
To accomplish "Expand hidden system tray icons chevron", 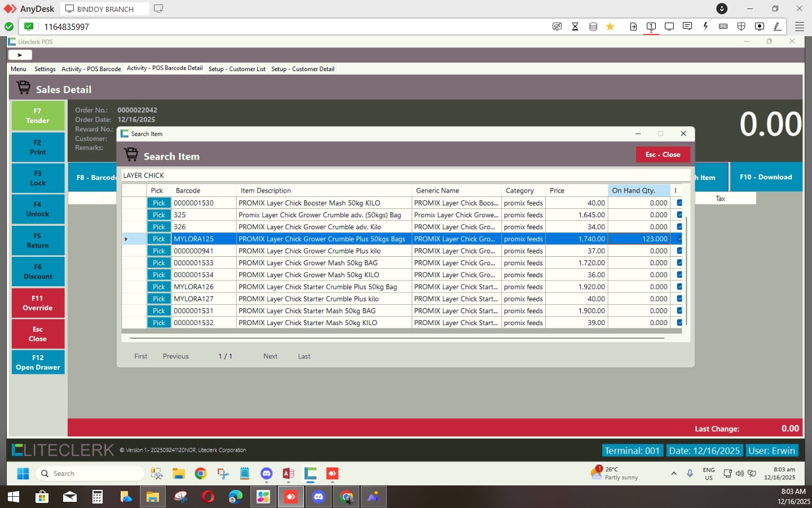I will tap(673, 474).
